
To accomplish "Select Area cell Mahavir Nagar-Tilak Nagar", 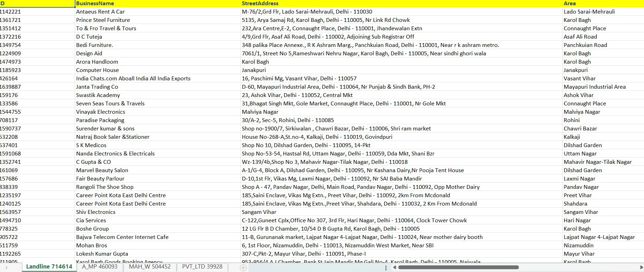I will click(x=603, y=162).
